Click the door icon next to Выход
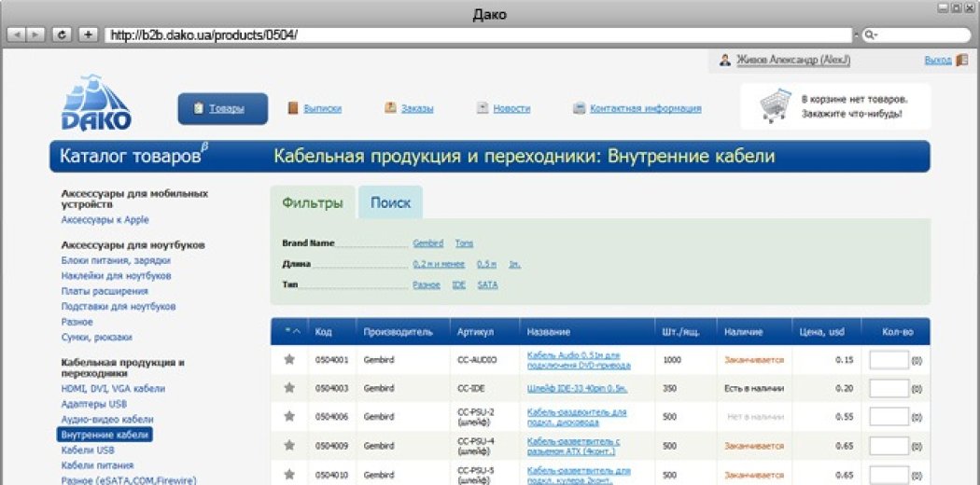Image resolution: width=980 pixels, height=485 pixels. (962, 61)
